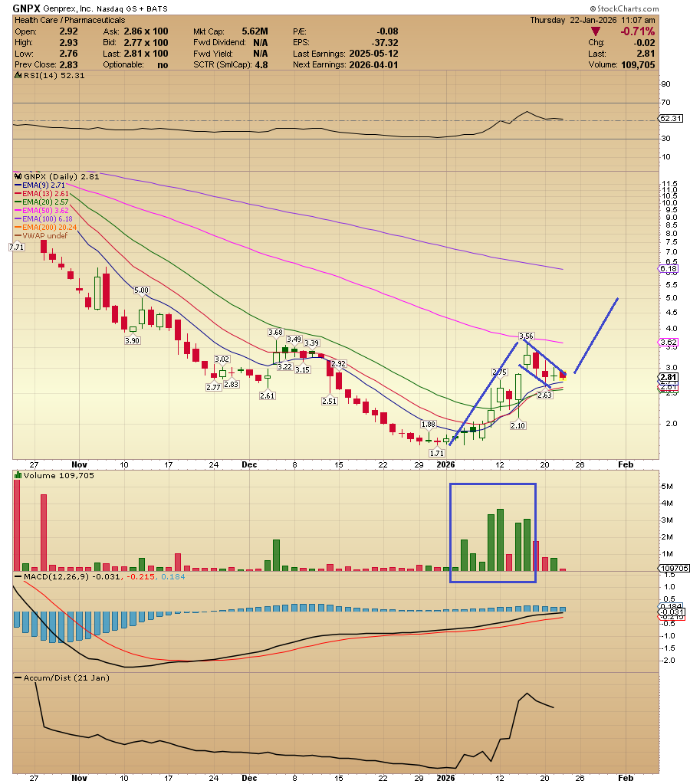This screenshot has width=690, height=784.
Task: Click the red down-triangle change indicator
Action: click(x=596, y=31)
